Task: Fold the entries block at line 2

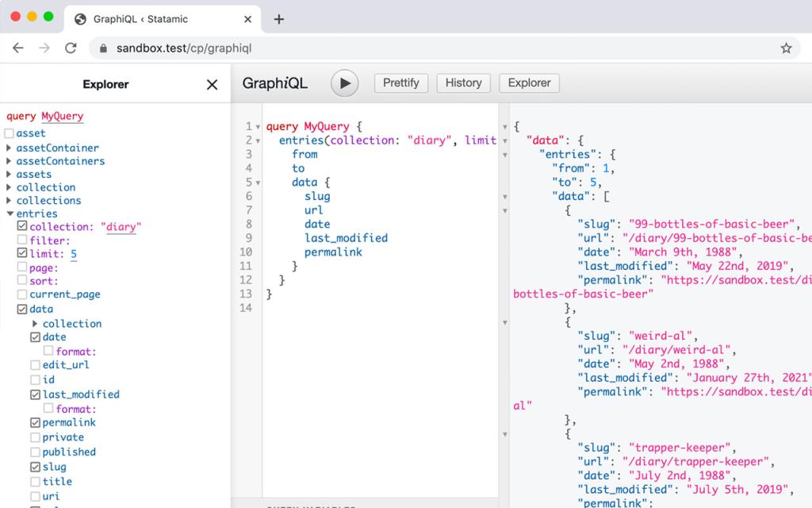Action: (x=258, y=141)
